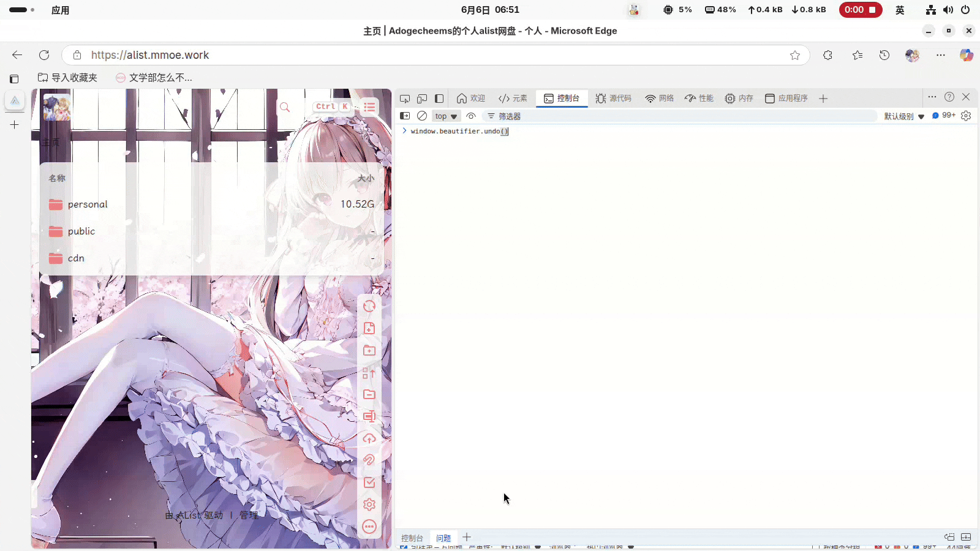Click the 管理 link in the page footer
The height and width of the screenshot is (551, 980).
tap(249, 515)
